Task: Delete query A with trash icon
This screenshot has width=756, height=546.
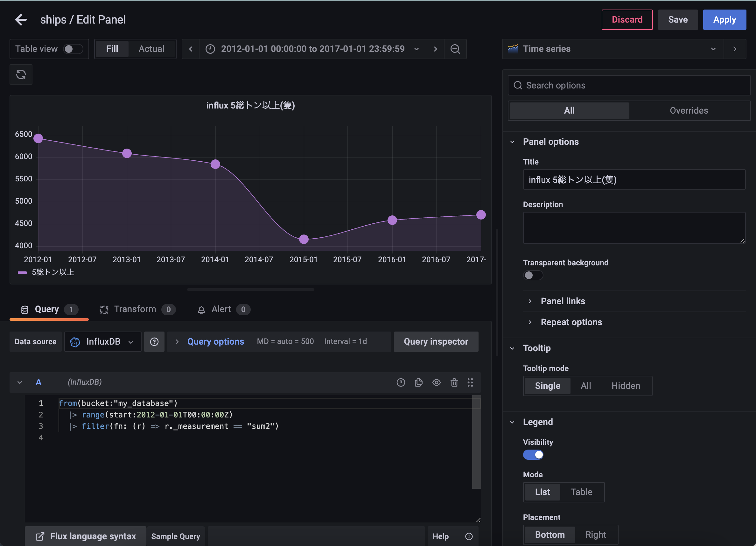Action: coord(454,382)
